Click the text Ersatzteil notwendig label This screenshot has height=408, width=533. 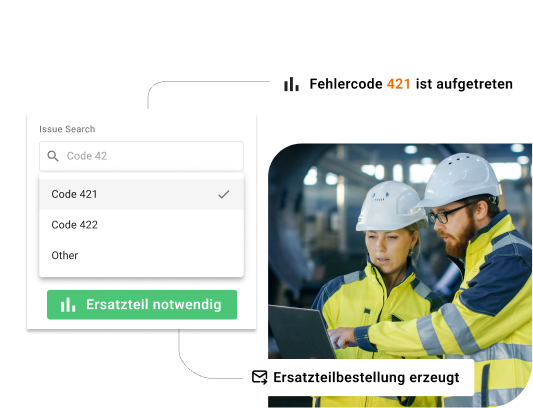click(x=154, y=305)
